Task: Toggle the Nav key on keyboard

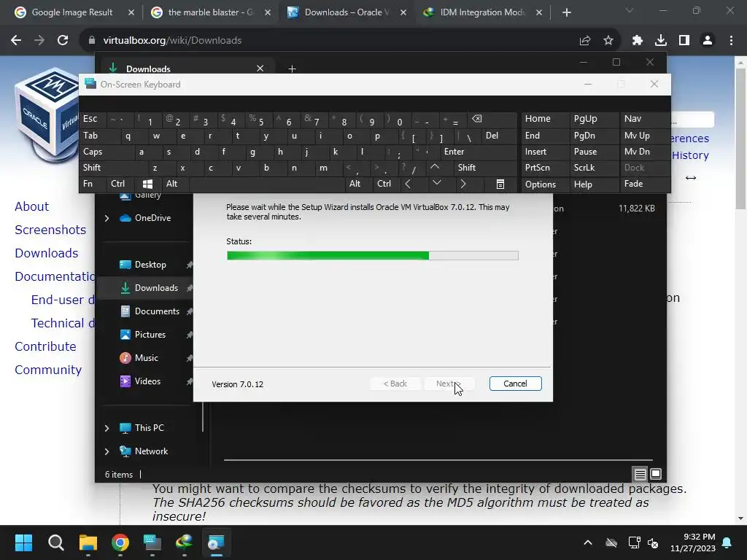Action: click(x=644, y=119)
